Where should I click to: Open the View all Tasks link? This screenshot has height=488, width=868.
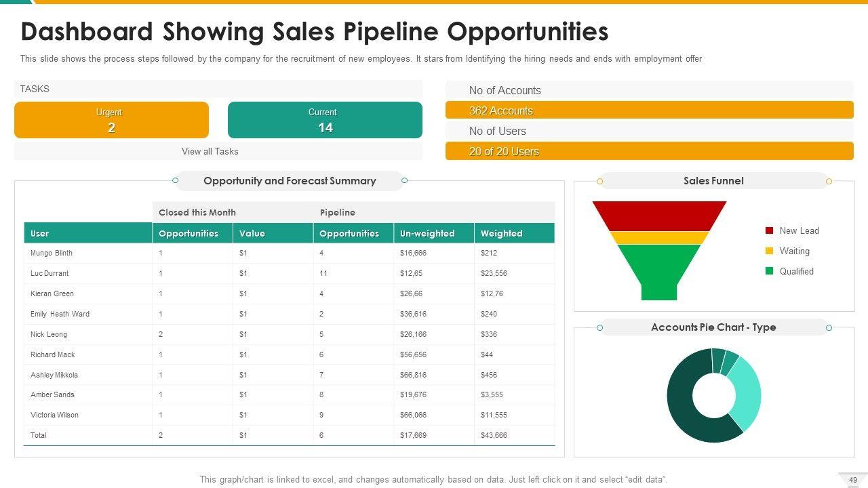coord(210,152)
